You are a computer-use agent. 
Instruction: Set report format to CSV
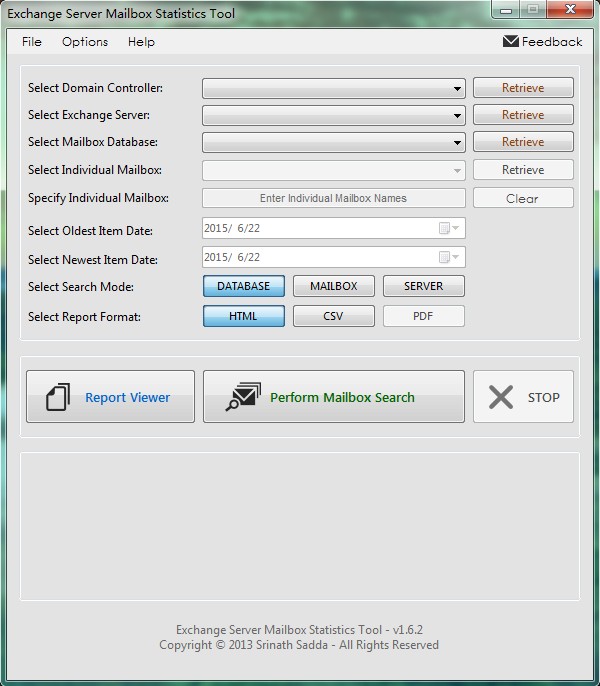point(333,316)
